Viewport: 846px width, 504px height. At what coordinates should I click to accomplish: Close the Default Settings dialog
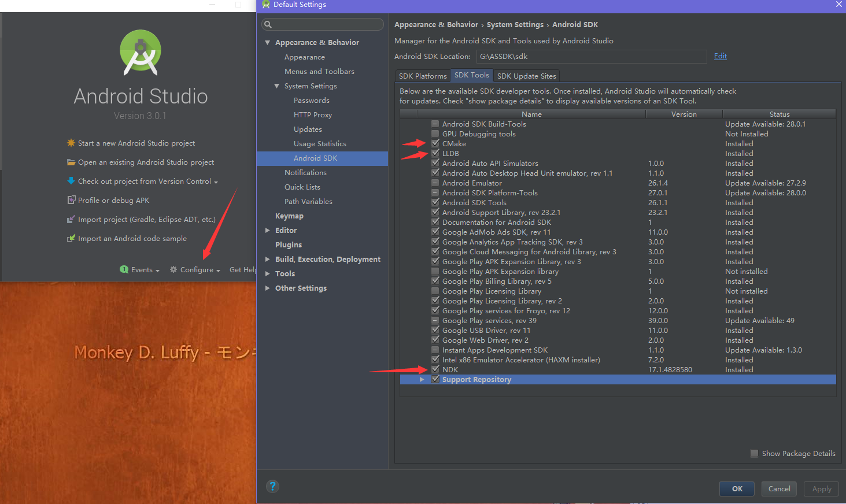click(839, 4)
